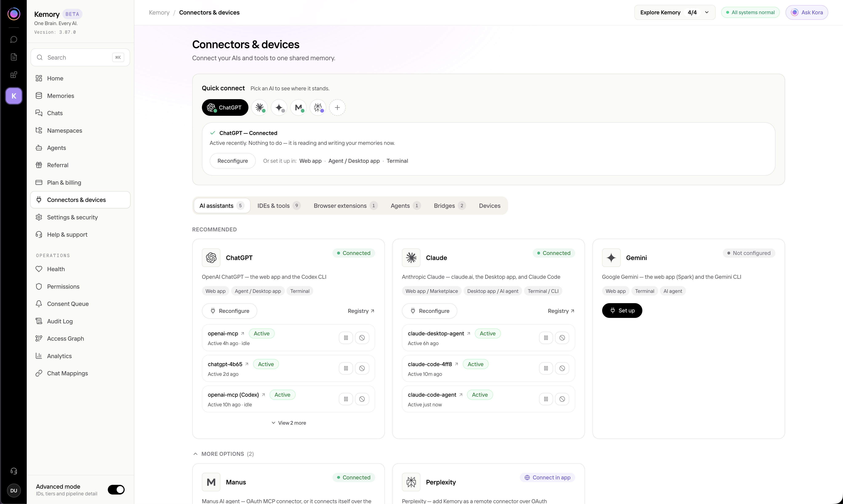The height and width of the screenshot is (504, 843).
Task: Revoke the chatgpt-4b65 connection
Action: coord(362,368)
